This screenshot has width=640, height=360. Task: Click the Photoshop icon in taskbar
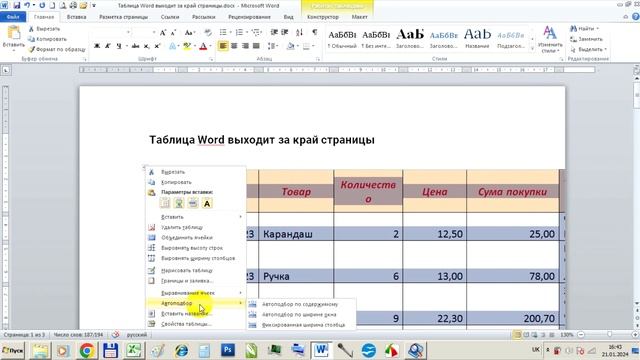[x=228, y=350]
